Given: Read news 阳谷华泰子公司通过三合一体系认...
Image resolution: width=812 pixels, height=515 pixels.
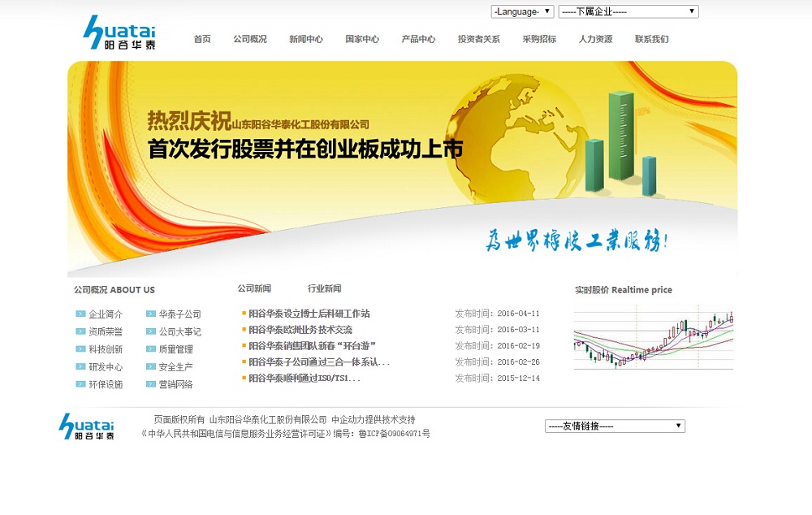Looking at the screenshot, I should point(319,361).
